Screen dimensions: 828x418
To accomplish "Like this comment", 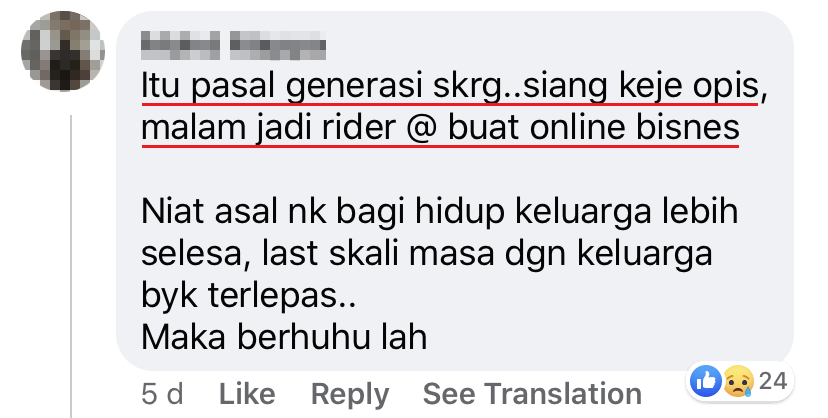I will (x=247, y=394).
